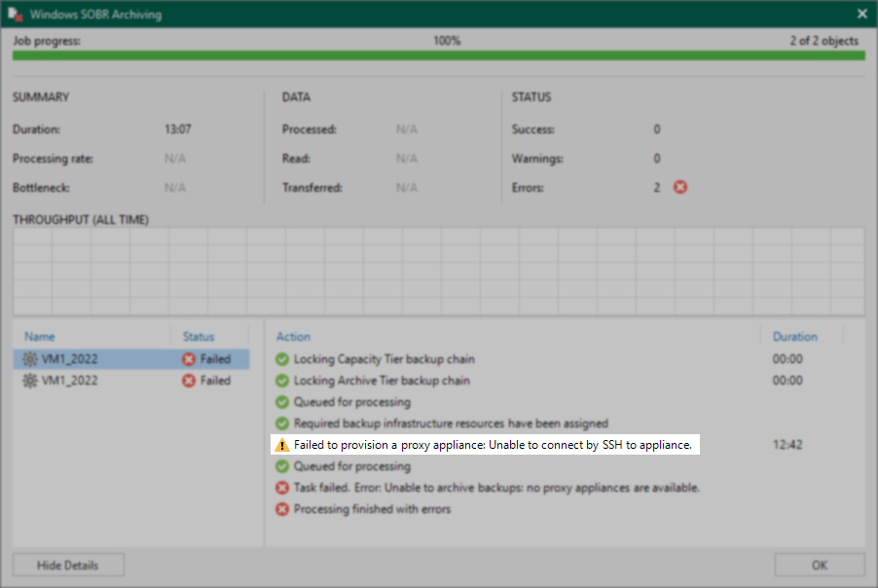Screen dimensions: 878x588
Task: Click the Errors count value 2
Action: pyautogui.click(x=657, y=188)
